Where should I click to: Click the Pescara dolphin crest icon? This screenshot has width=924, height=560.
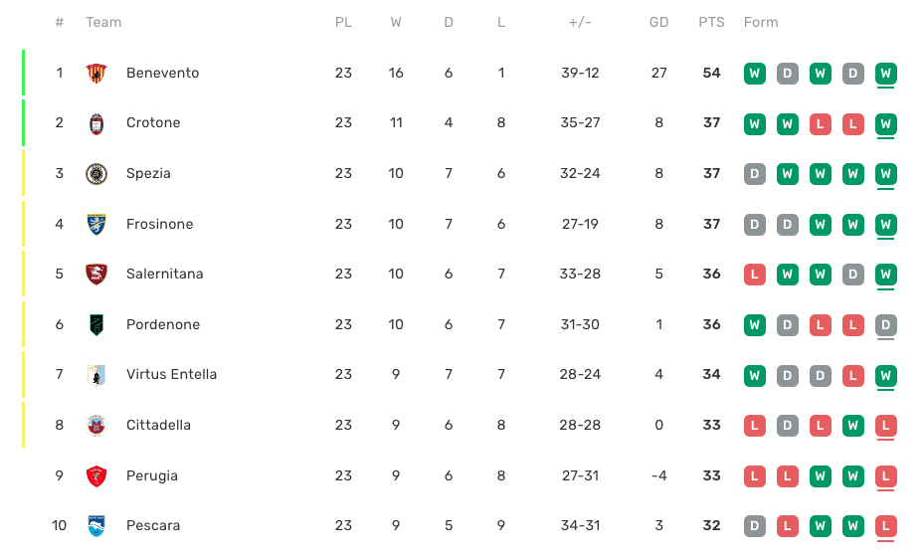tap(96, 526)
